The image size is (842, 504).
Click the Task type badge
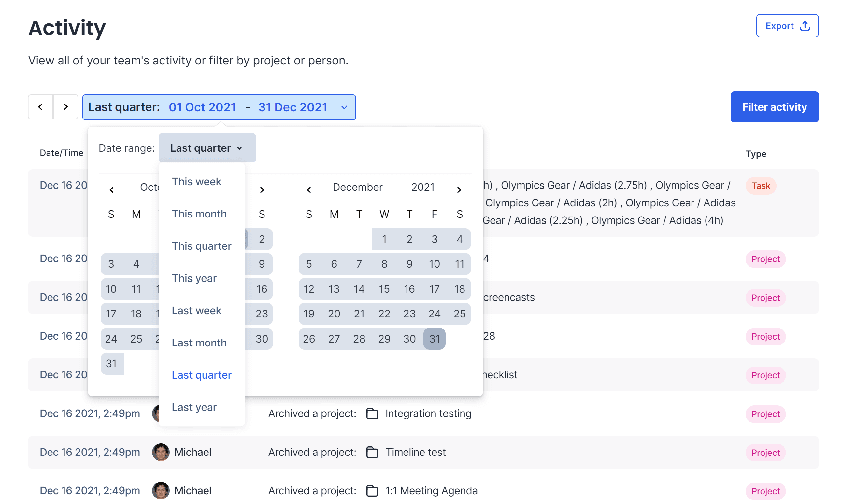(x=761, y=186)
